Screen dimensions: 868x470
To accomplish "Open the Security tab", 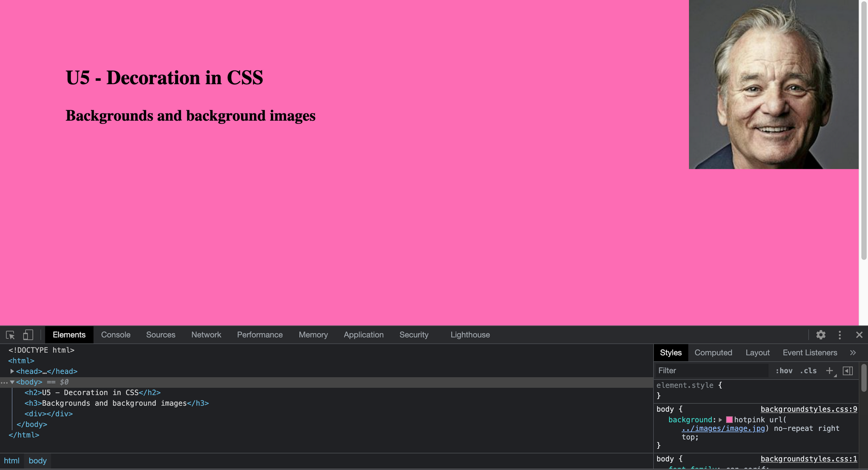I will 414,335.
